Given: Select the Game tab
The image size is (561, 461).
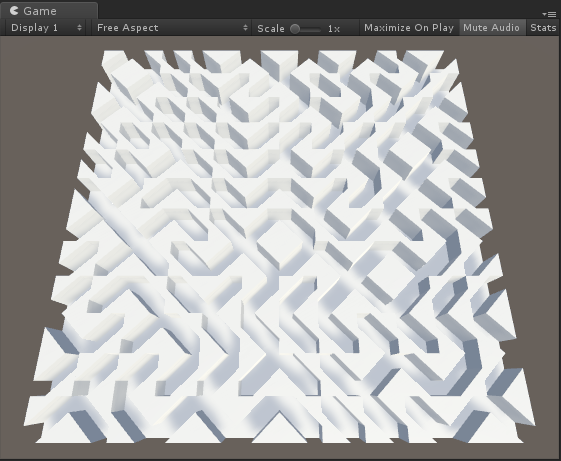Looking at the screenshot, I should tap(49, 10).
